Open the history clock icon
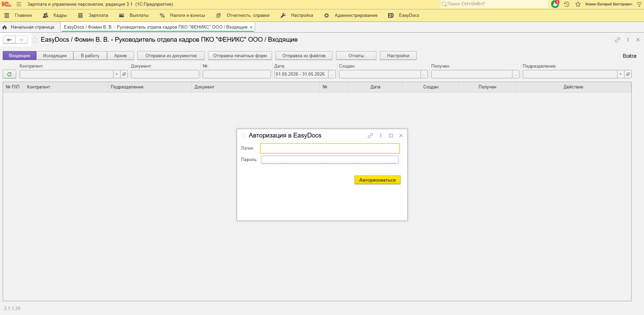Screen dimensions: 644x315 (567, 4)
